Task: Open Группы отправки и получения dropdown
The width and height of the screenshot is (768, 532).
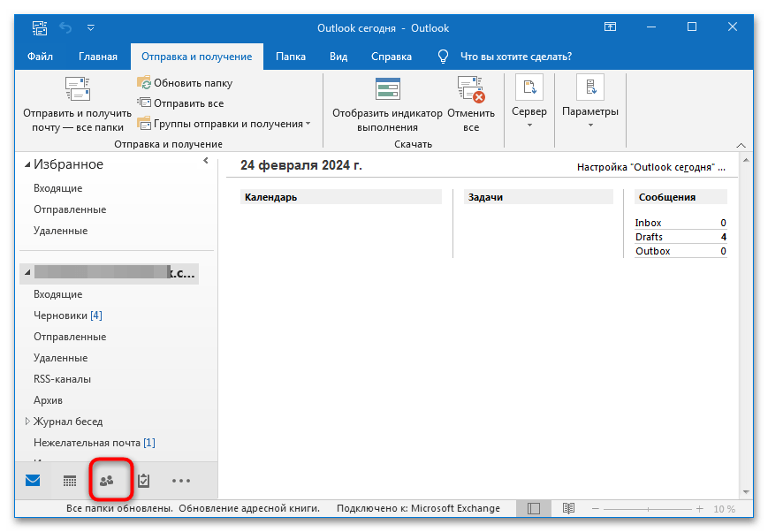Action: point(224,124)
